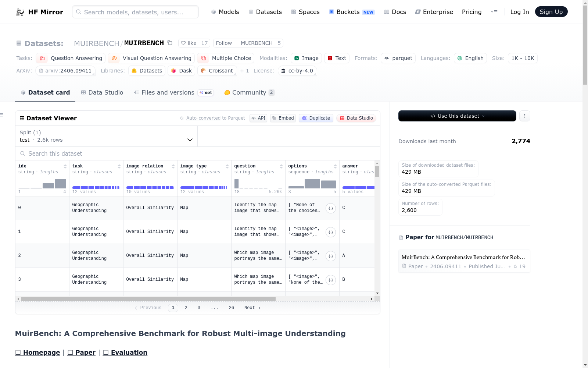The height and width of the screenshot is (368, 588).
Task: Open the more navigation menu icon
Action: [x=494, y=12]
